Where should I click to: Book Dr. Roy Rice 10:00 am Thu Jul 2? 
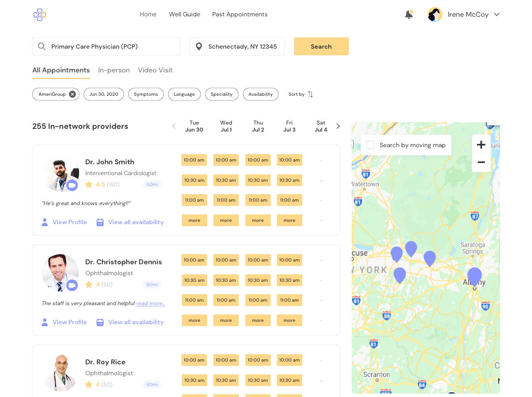[258, 360]
